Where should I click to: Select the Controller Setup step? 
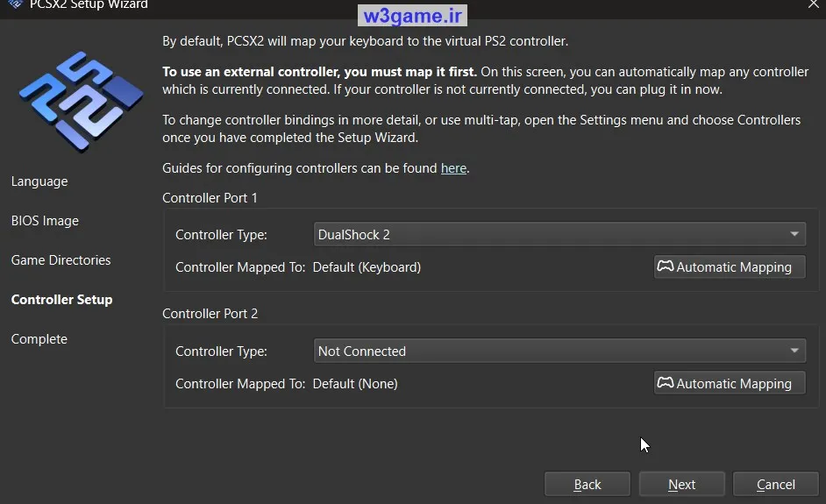click(61, 300)
